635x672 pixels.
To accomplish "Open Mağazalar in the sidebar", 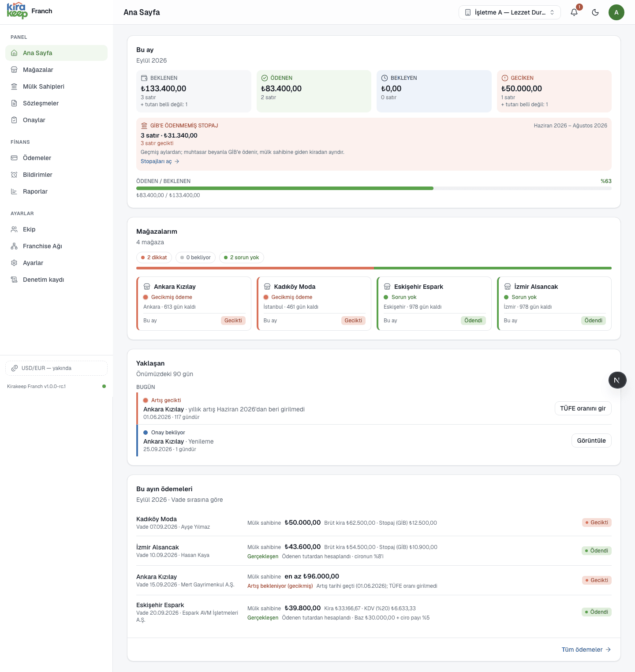I will point(56,70).
